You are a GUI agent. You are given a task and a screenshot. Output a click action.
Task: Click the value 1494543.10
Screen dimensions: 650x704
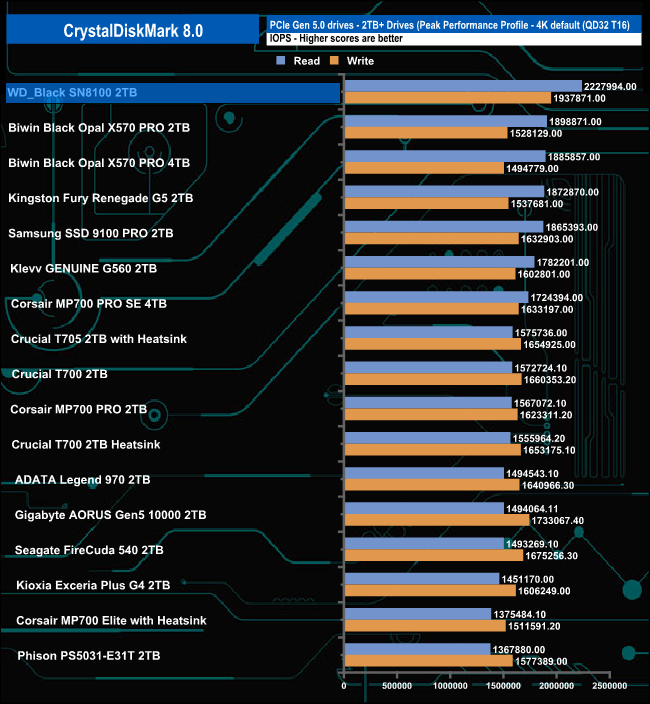(x=532, y=474)
